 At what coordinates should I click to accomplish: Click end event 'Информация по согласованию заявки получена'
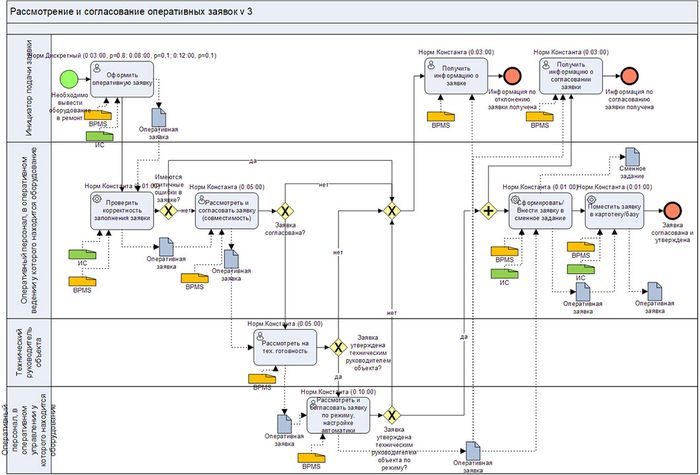[628, 78]
